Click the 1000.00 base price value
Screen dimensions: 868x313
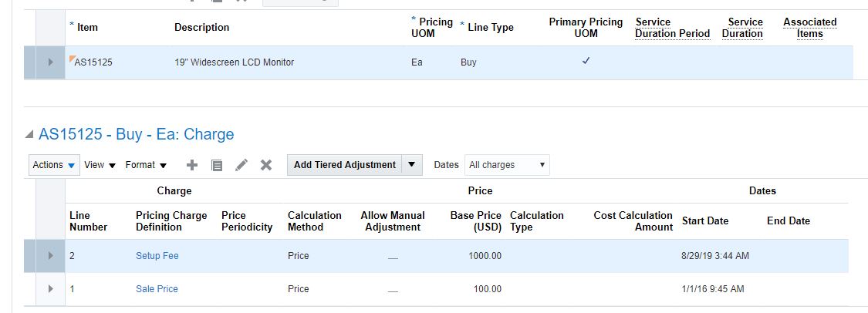[x=485, y=255]
